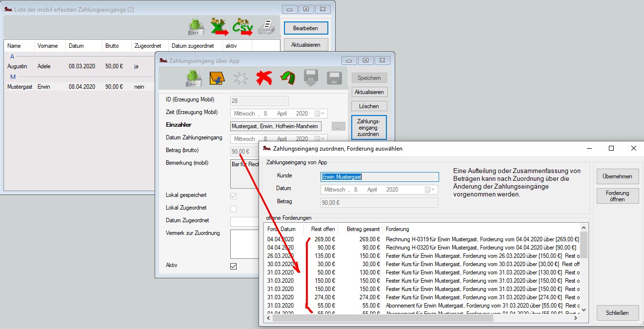Toggle the Aktiv checkbox

233,266
